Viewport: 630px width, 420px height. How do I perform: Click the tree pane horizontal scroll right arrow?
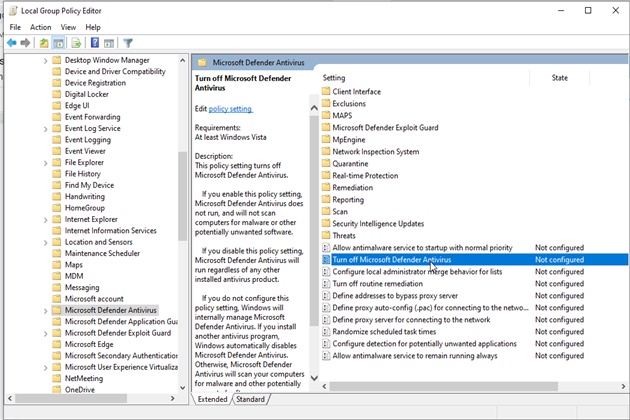pos(173,398)
